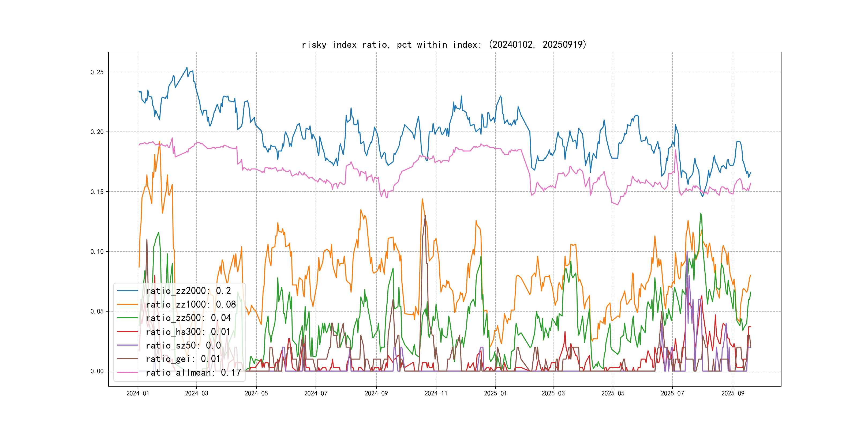Click the purple ratio_sz50 legend line

127,345
